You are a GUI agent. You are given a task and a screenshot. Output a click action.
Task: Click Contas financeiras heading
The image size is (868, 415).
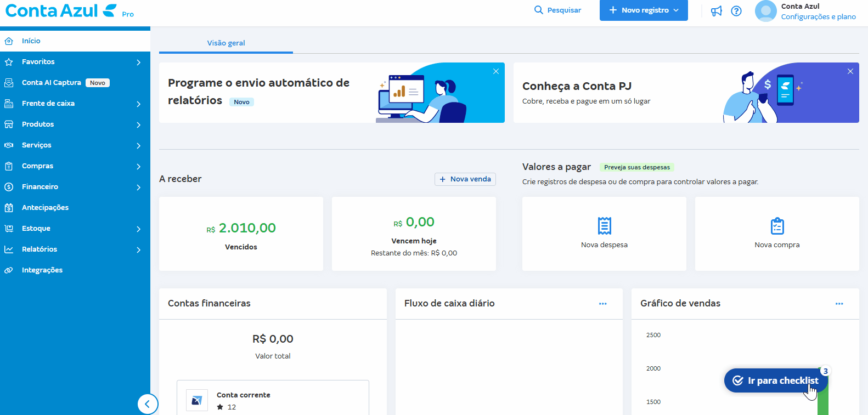pyautogui.click(x=209, y=304)
